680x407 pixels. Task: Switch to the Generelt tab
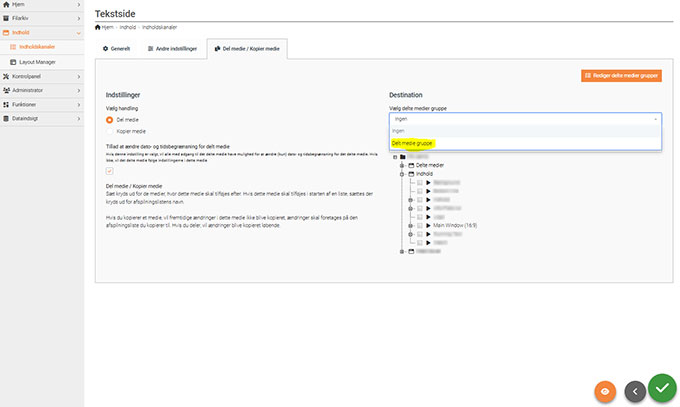[x=116, y=49]
